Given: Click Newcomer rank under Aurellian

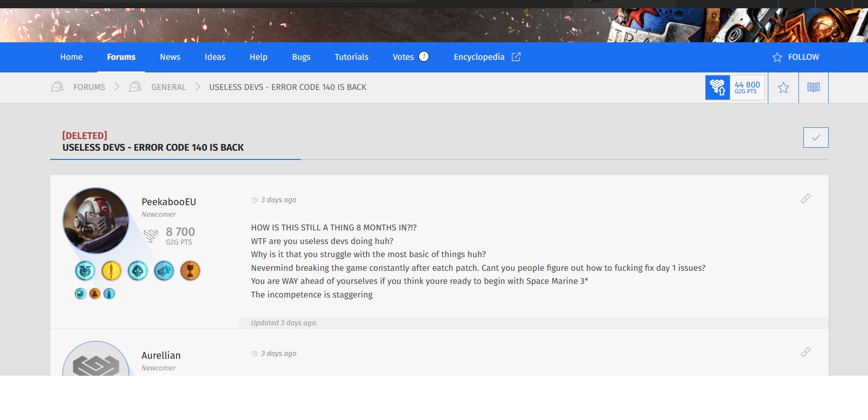Looking at the screenshot, I should coord(159,368).
